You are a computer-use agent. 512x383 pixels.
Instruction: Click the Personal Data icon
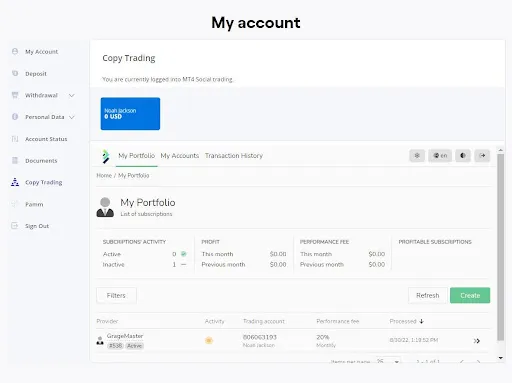coord(15,117)
